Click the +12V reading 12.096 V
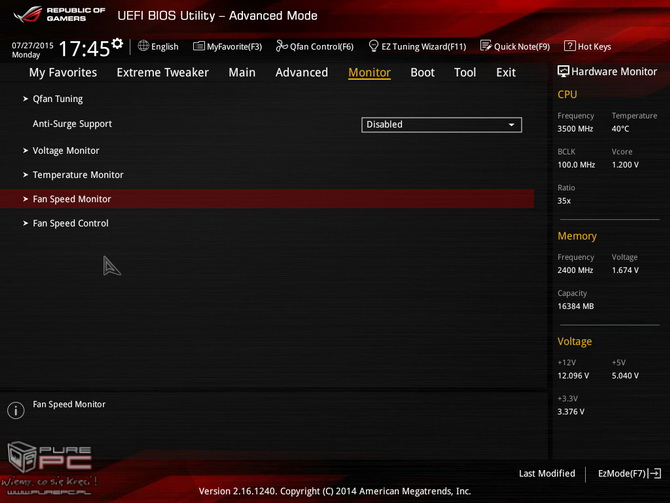 coord(573,376)
